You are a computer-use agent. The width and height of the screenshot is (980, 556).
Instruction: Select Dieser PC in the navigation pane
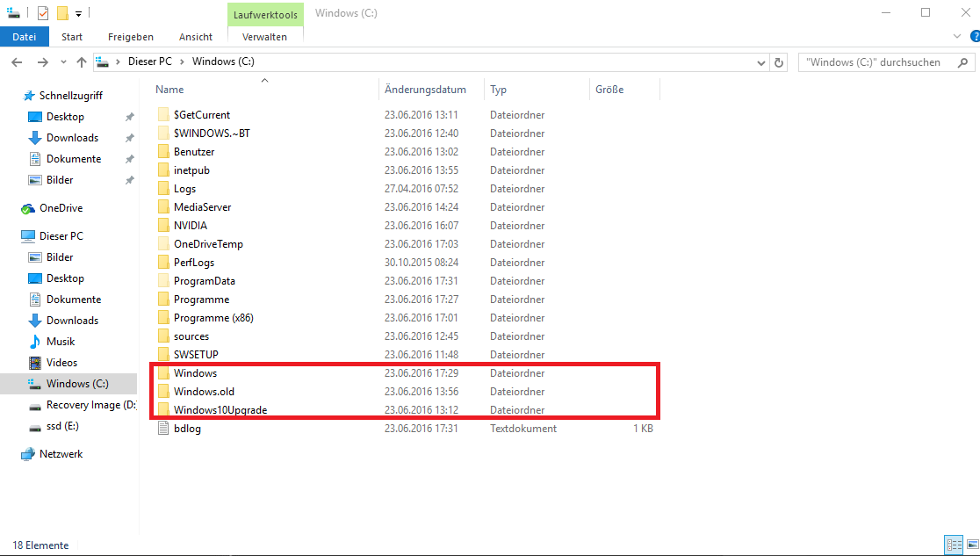pos(61,235)
